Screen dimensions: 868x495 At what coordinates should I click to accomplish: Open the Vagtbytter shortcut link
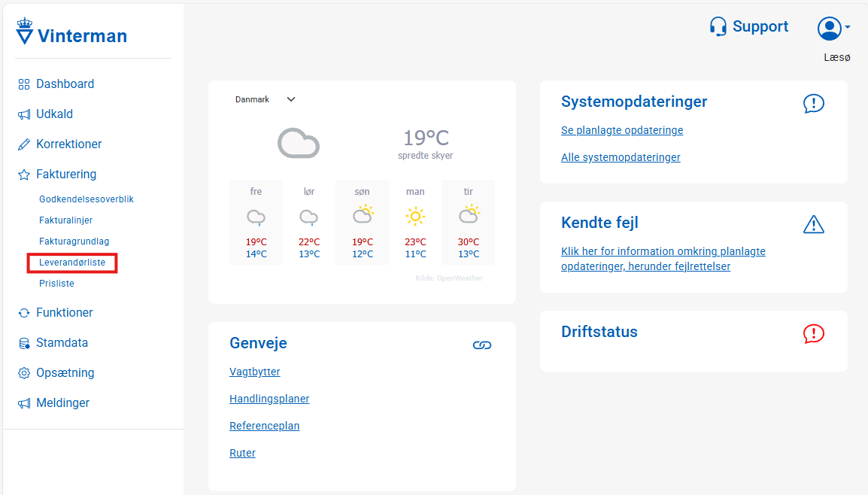point(255,372)
